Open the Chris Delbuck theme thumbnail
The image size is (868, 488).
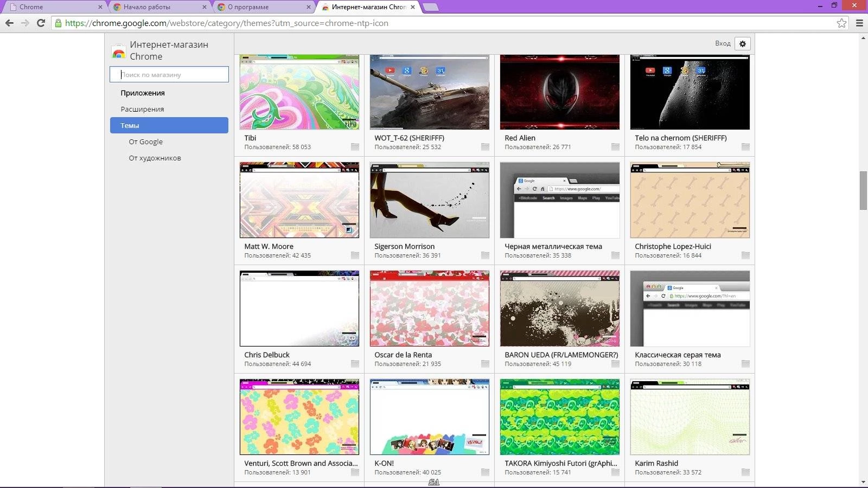299,309
